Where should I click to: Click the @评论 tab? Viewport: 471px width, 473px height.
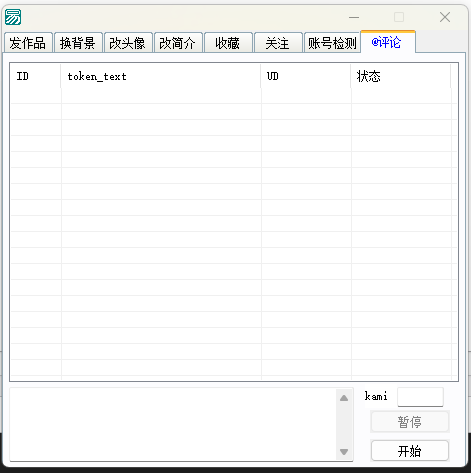click(388, 42)
